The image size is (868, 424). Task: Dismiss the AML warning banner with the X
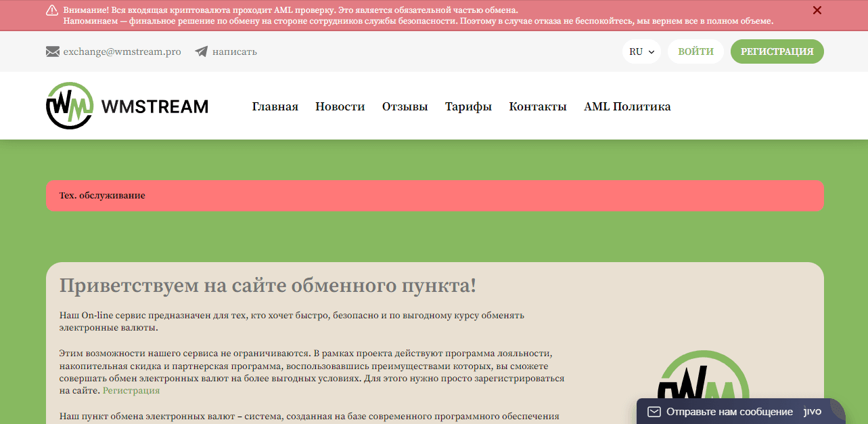coord(817,10)
